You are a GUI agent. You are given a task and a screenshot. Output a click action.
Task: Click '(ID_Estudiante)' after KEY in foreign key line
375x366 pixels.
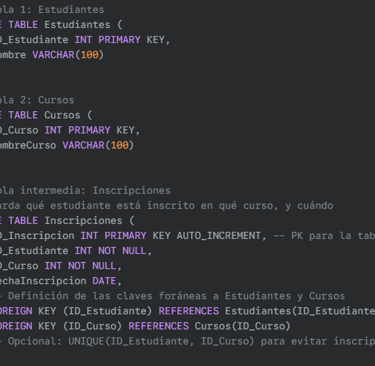(x=107, y=311)
